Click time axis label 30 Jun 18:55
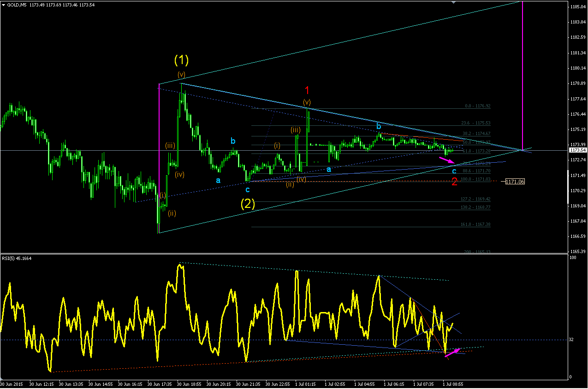588x389 pixels. point(190,383)
